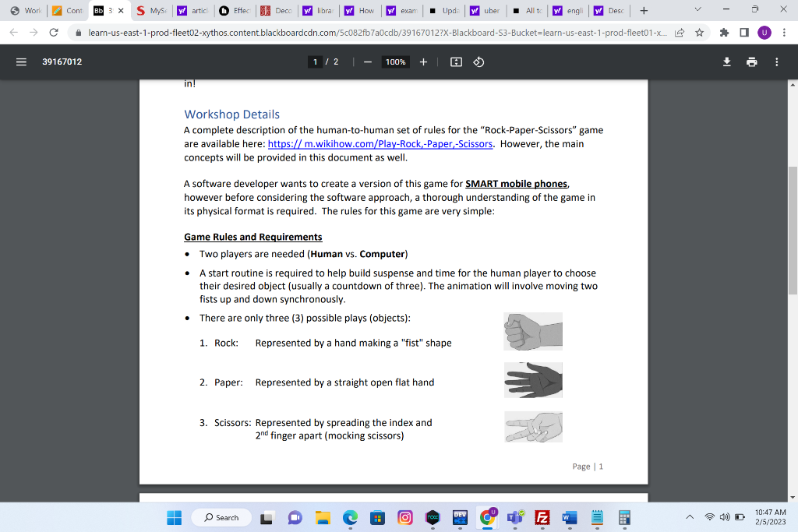This screenshot has height=532, width=798.
Task: Open the PDF viewer menu
Action: pos(21,62)
